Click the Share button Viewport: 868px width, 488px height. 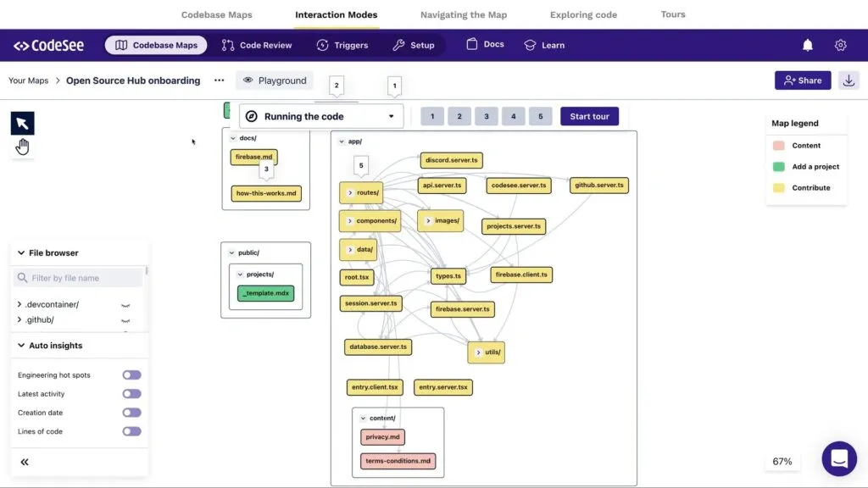tap(802, 80)
